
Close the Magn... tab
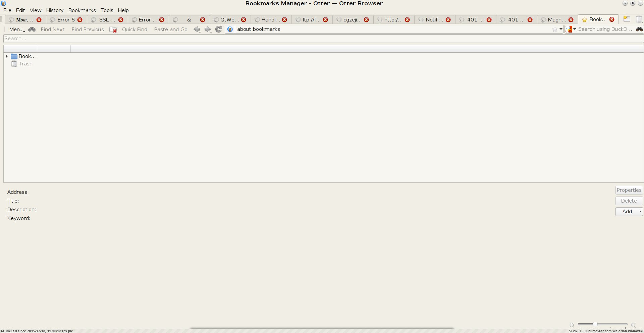pos(571,20)
